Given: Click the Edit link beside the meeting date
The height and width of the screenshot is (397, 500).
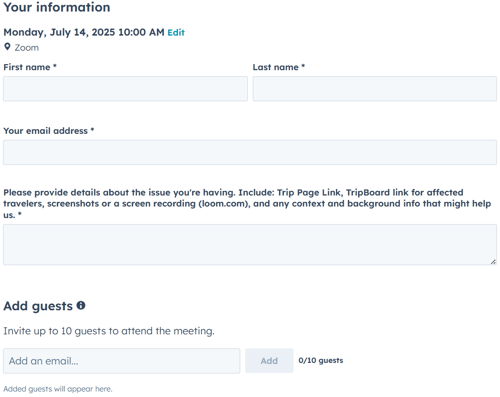Looking at the screenshot, I should (x=176, y=32).
